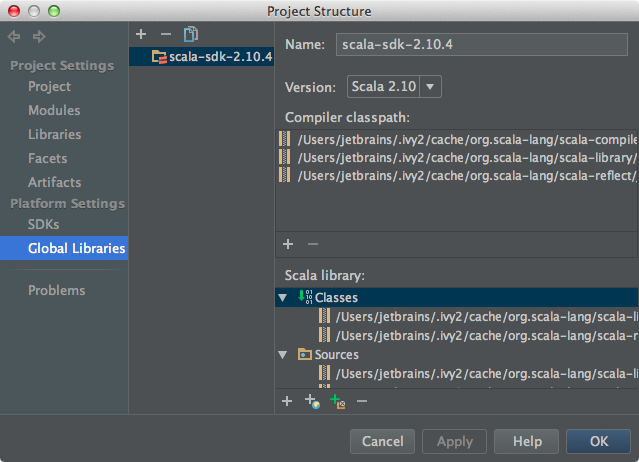This screenshot has width=639, height=462.
Task: Select scala-compiler classpath entry
Action: [x=457, y=140]
